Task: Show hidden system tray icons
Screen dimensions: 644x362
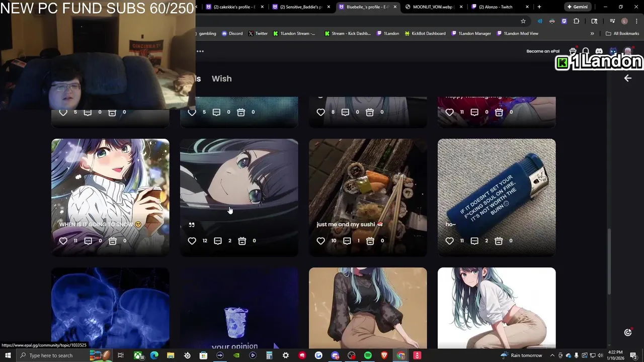Action: (x=552, y=355)
